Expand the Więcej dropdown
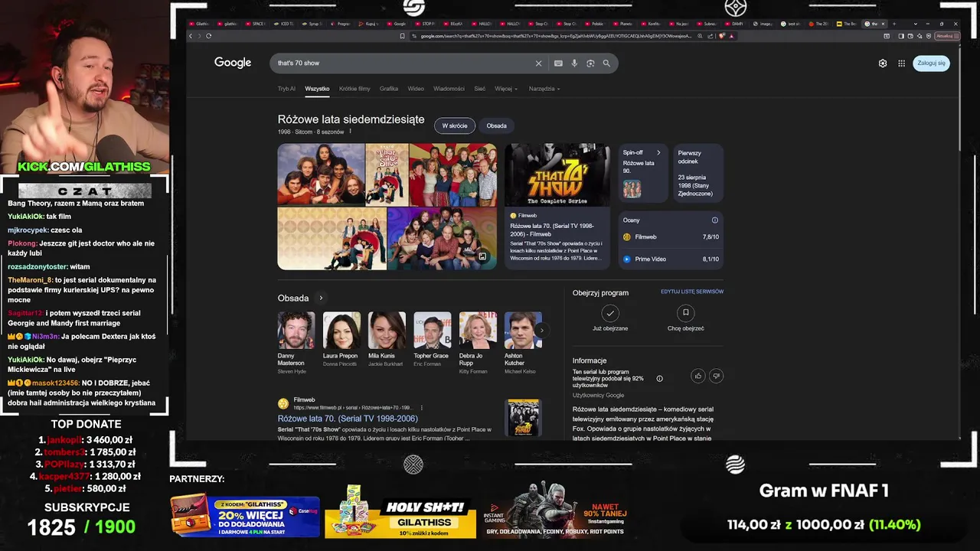This screenshot has height=551, width=980. pos(506,89)
